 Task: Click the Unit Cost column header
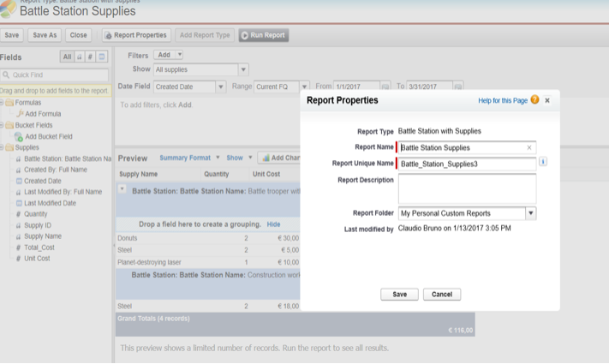pos(266,174)
